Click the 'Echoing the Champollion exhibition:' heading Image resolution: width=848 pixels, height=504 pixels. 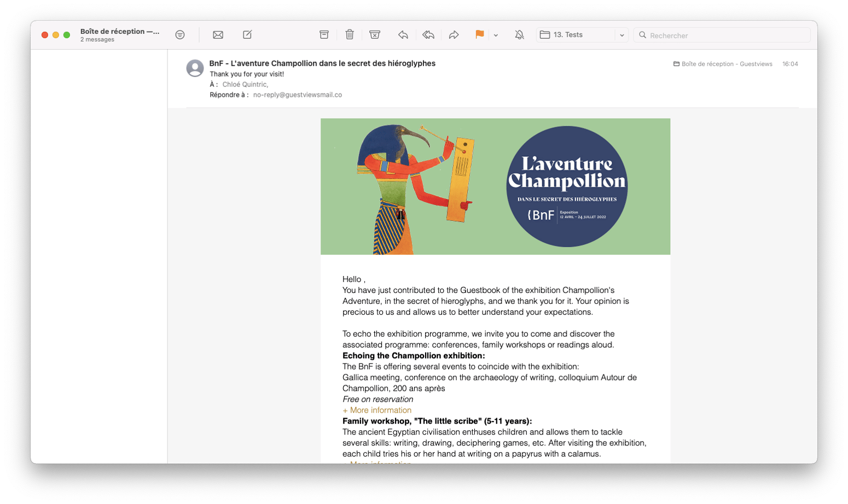point(414,355)
